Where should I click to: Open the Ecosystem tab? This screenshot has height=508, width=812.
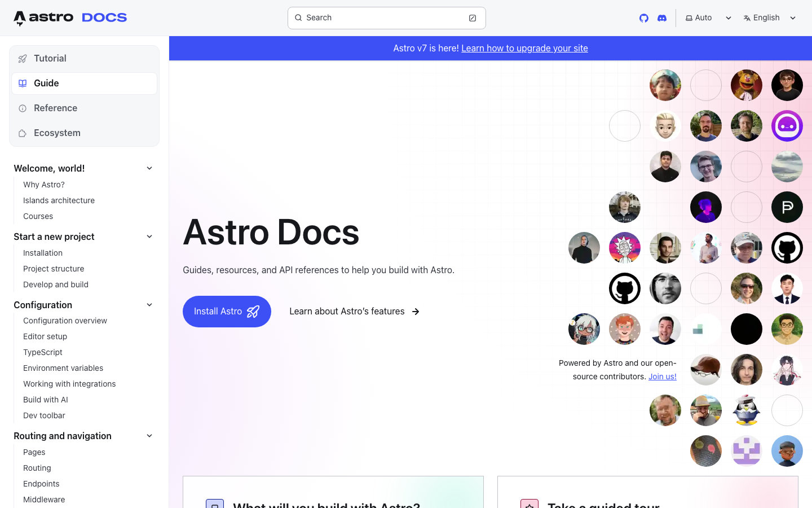(x=84, y=133)
